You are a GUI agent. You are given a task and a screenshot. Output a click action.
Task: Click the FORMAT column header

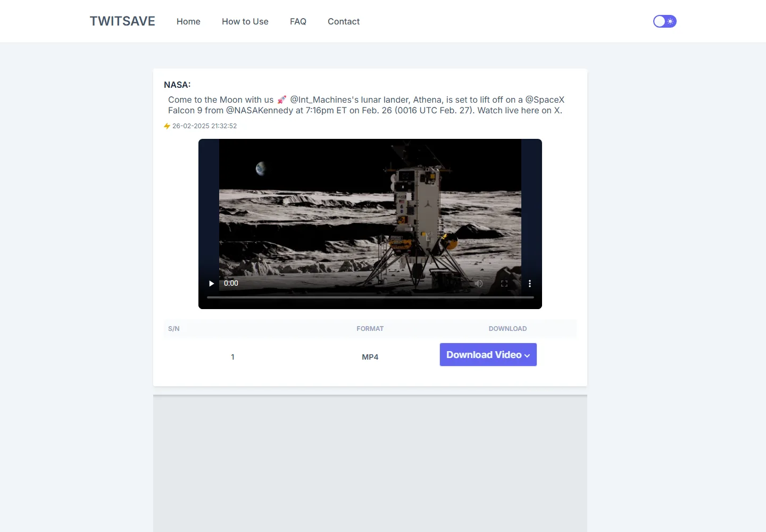370,329
